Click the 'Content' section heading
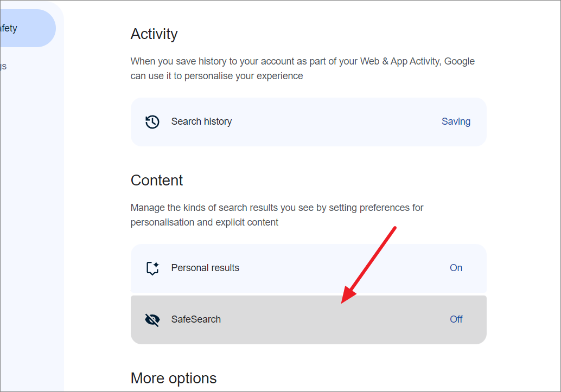 157,181
